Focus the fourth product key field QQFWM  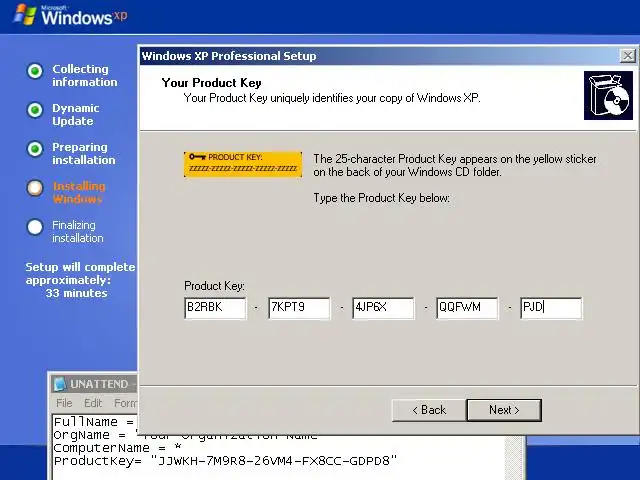(x=467, y=308)
